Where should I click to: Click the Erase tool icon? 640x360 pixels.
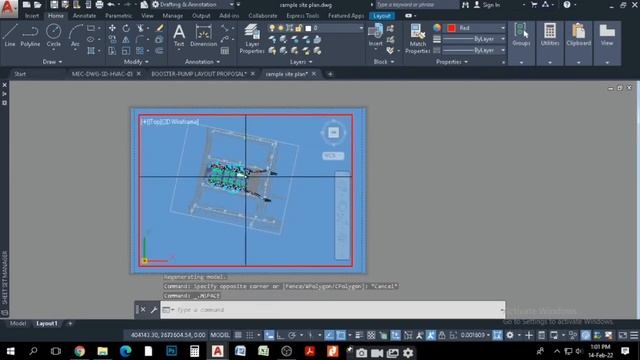(160, 28)
